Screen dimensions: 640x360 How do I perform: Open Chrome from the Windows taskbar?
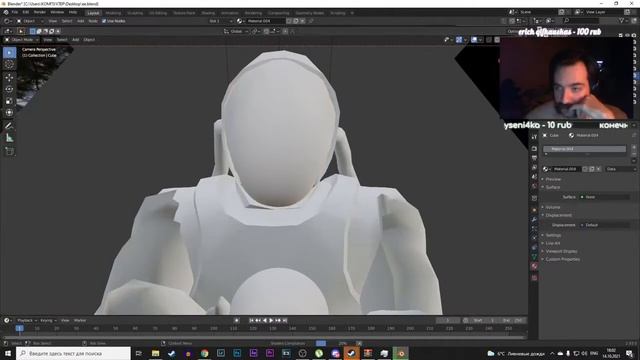(204, 353)
